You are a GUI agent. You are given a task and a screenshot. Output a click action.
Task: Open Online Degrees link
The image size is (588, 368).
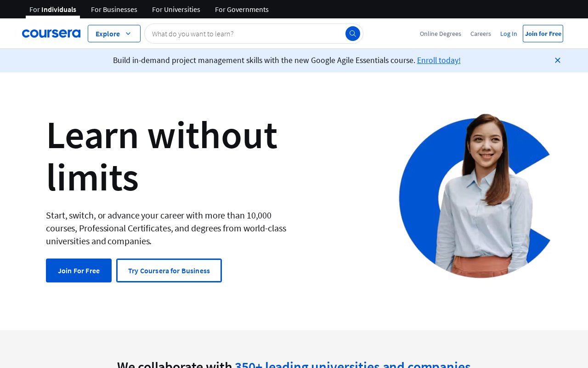[441, 34]
